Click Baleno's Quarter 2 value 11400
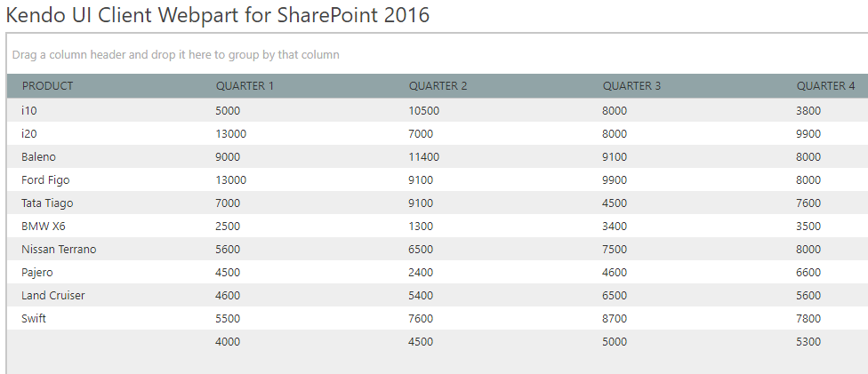The height and width of the screenshot is (374, 868). point(423,157)
